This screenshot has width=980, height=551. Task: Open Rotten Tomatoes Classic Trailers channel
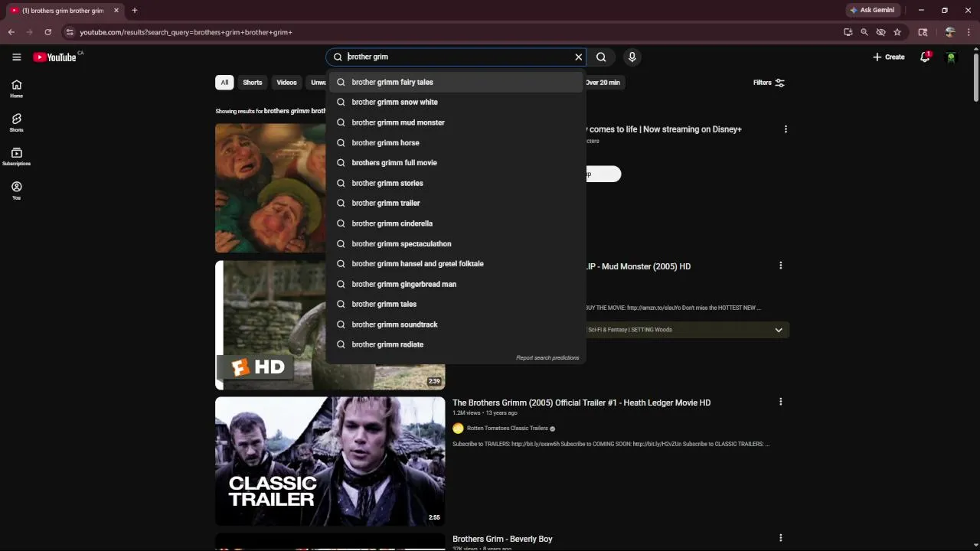[508, 429]
